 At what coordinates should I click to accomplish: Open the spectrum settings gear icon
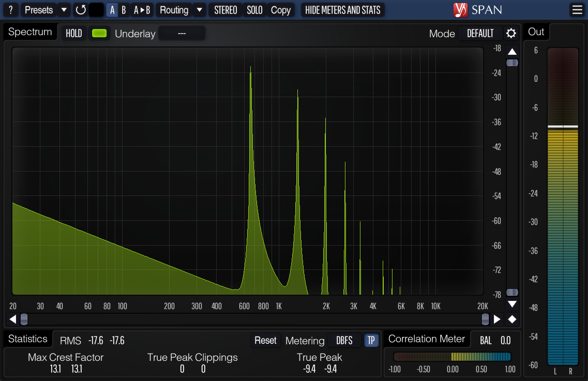[511, 34]
